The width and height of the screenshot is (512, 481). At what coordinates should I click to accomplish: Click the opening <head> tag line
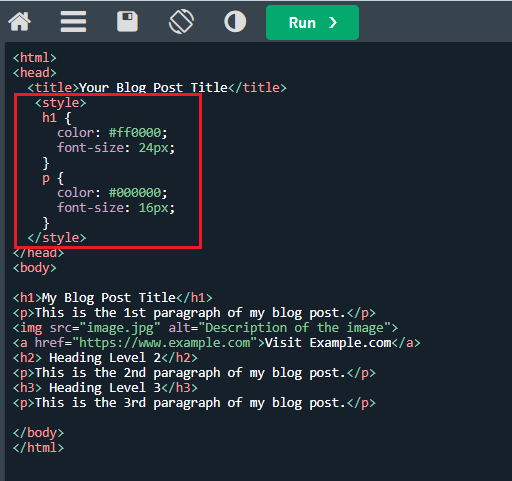(x=35, y=73)
